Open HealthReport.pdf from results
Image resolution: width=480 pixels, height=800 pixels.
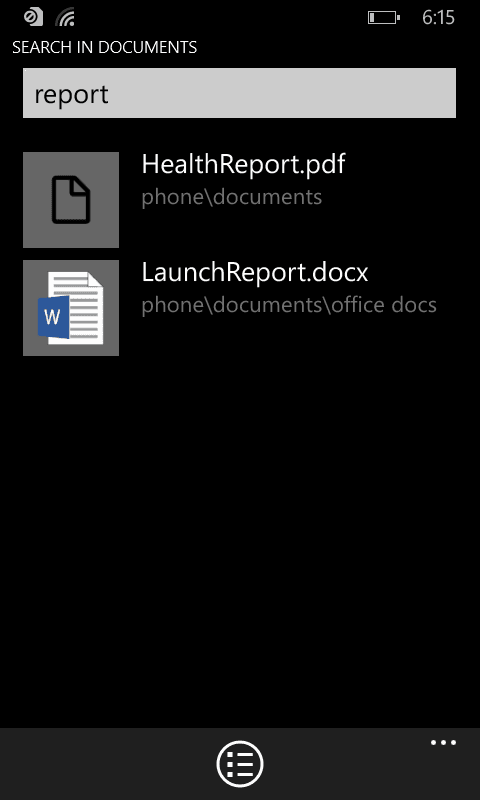(243, 164)
